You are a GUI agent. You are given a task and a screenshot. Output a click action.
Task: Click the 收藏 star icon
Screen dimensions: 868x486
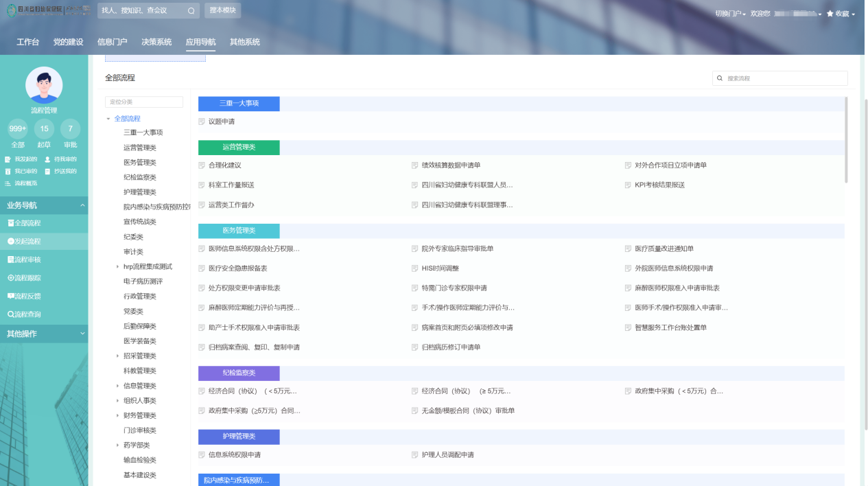coord(830,14)
